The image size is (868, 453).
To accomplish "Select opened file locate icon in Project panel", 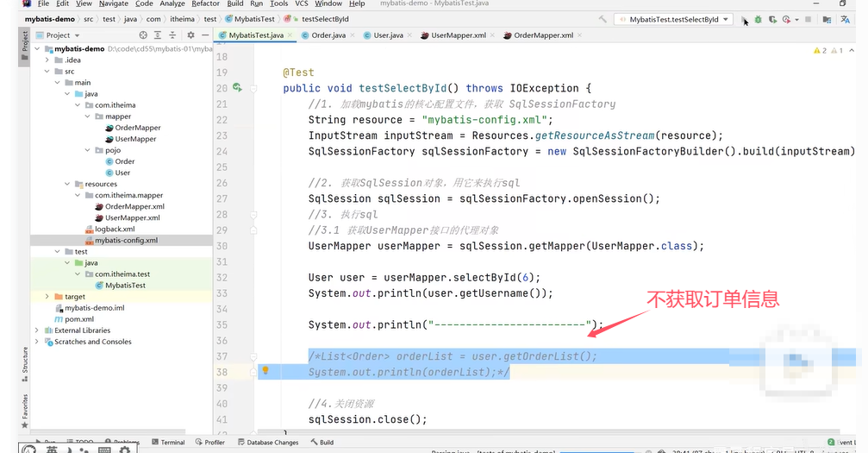I will [143, 35].
